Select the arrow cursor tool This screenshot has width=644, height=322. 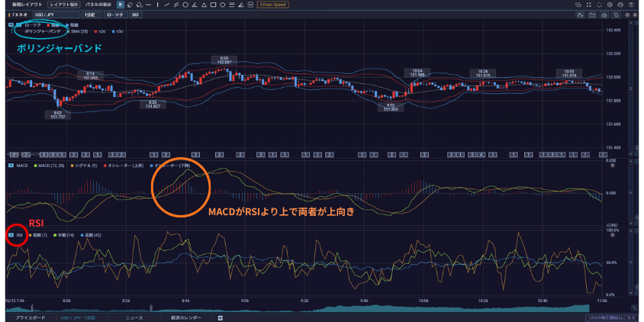tap(121, 5)
